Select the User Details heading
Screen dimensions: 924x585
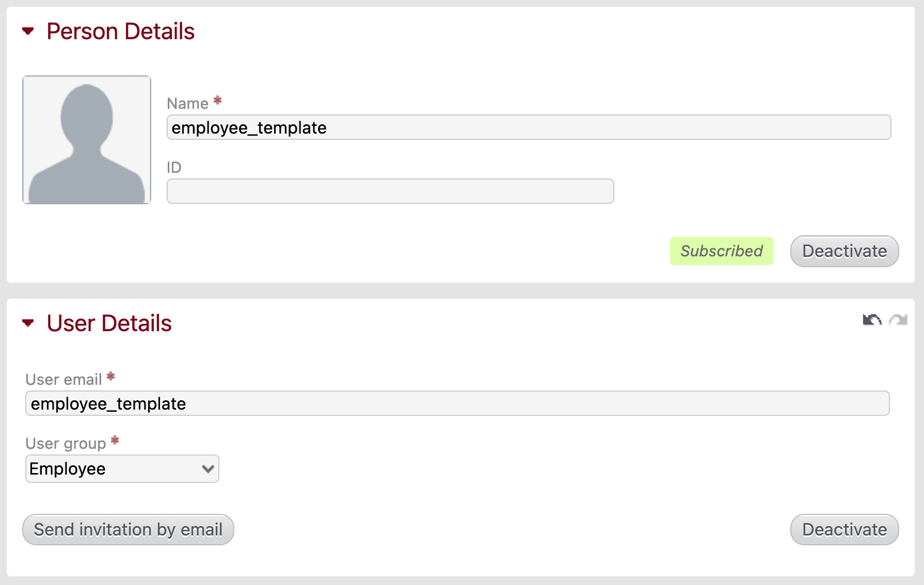(x=109, y=323)
